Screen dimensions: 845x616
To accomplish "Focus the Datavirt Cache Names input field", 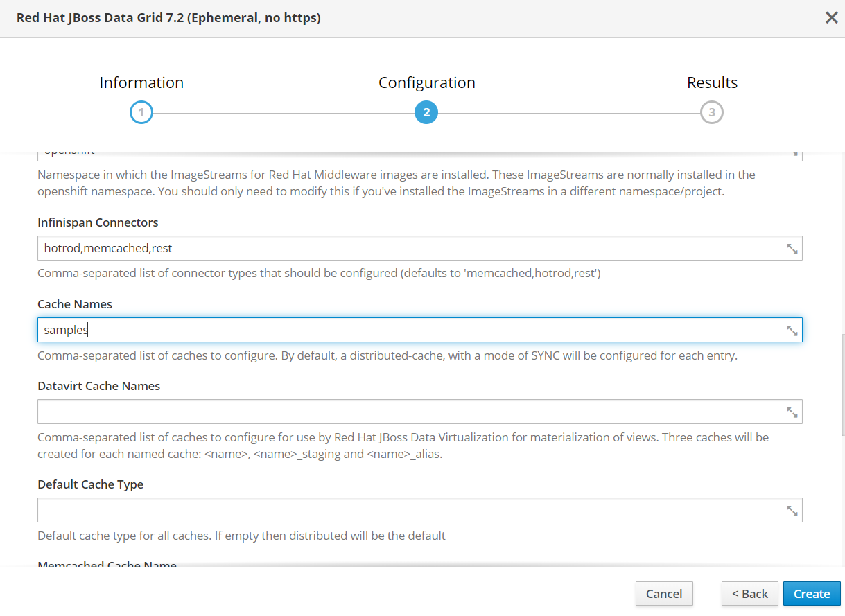I will [420, 412].
